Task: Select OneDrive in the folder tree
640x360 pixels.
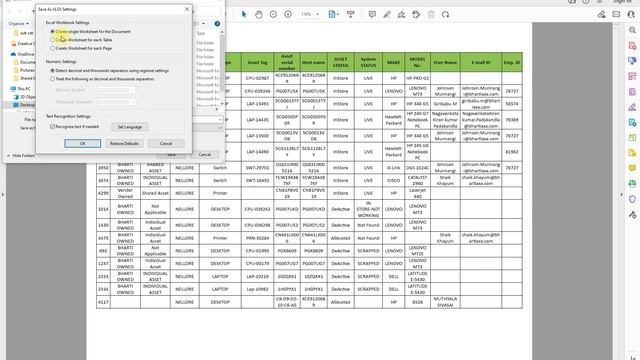Action: point(23,54)
